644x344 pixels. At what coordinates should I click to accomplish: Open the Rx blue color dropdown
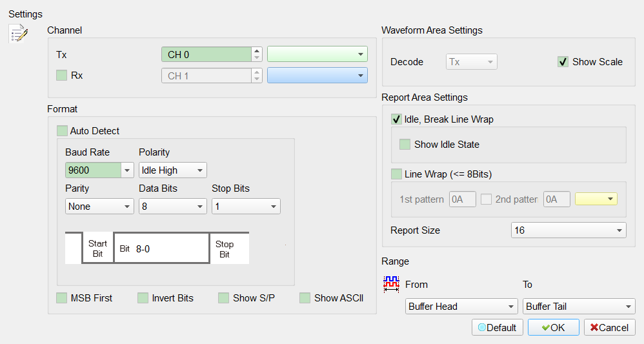point(317,76)
